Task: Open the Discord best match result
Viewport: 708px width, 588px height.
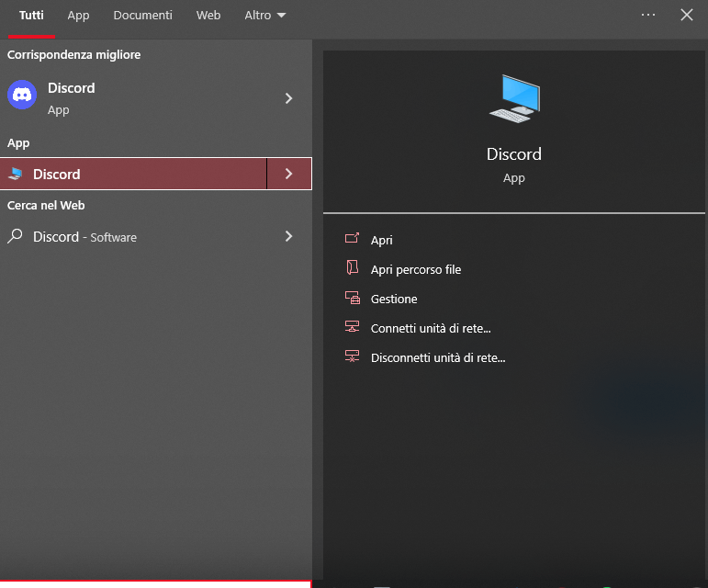Action: pyautogui.click(x=133, y=98)
